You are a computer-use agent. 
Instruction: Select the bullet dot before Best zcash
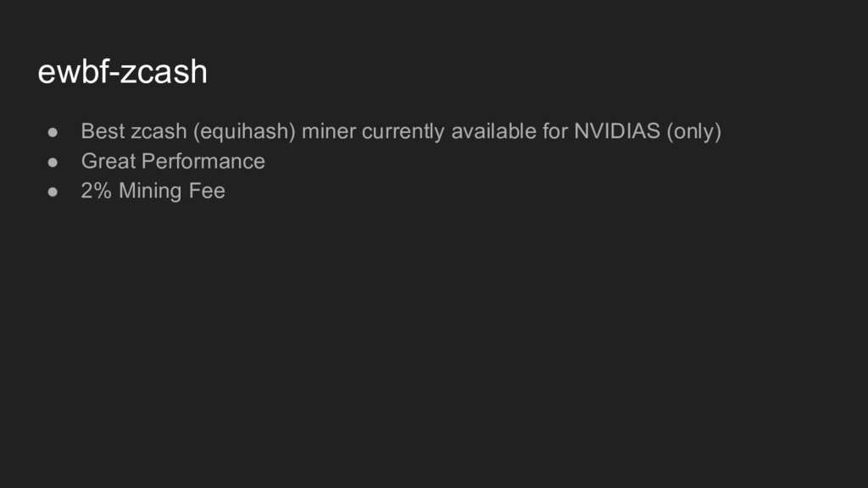(53, 132)
